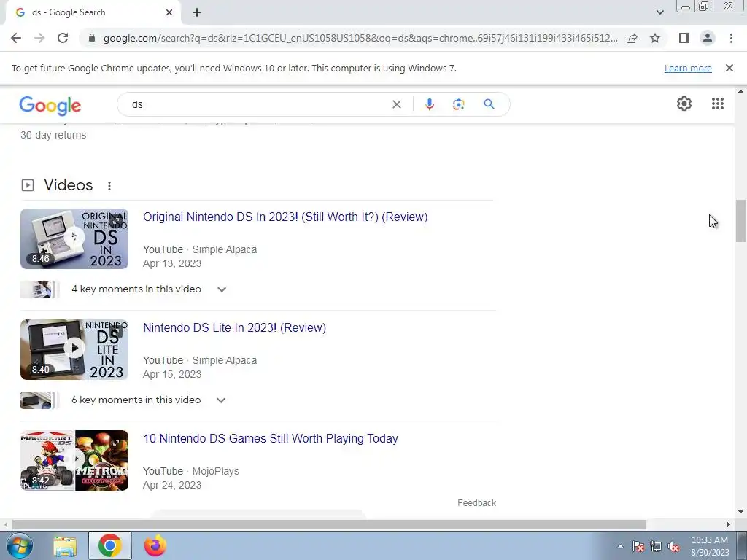Reload the Google search page
Screen dimensions: 747x560
[63, 38]
